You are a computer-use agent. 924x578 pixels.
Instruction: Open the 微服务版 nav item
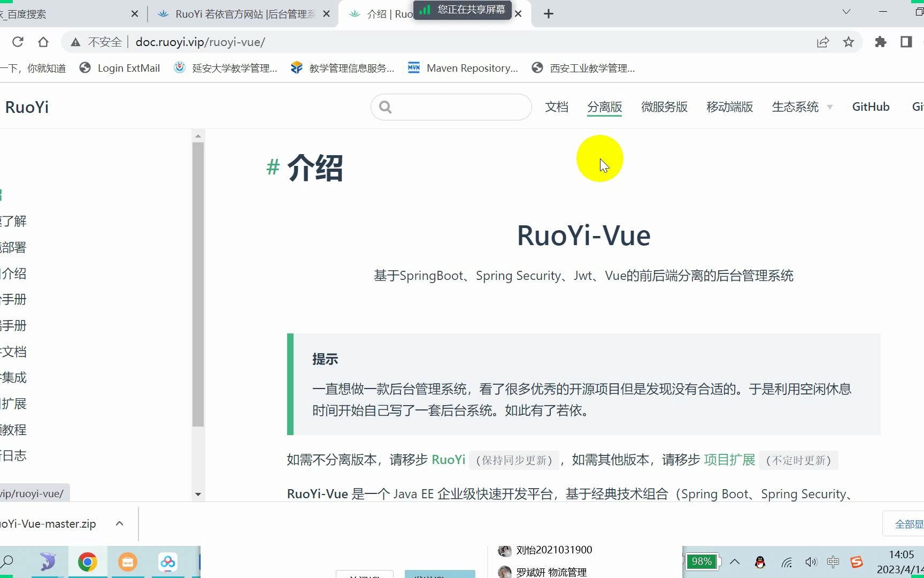665,107
